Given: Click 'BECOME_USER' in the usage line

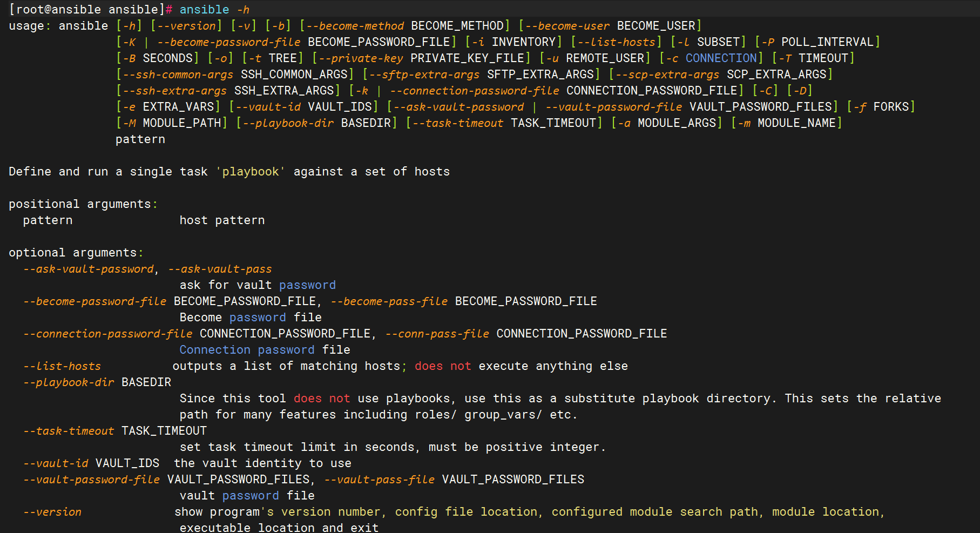Looking at the screenshot, I should pos(656,26).
